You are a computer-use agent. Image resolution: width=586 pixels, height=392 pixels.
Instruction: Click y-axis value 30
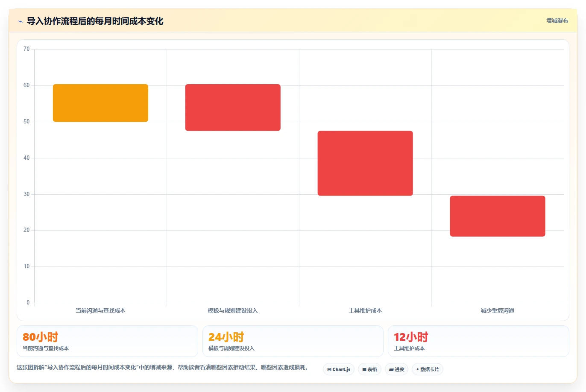click(x=26, y=194)
